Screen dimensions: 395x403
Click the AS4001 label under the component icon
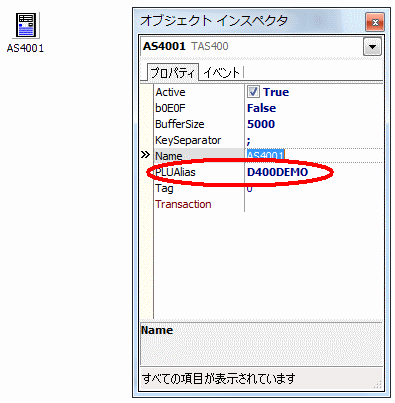tap(25, 49)
